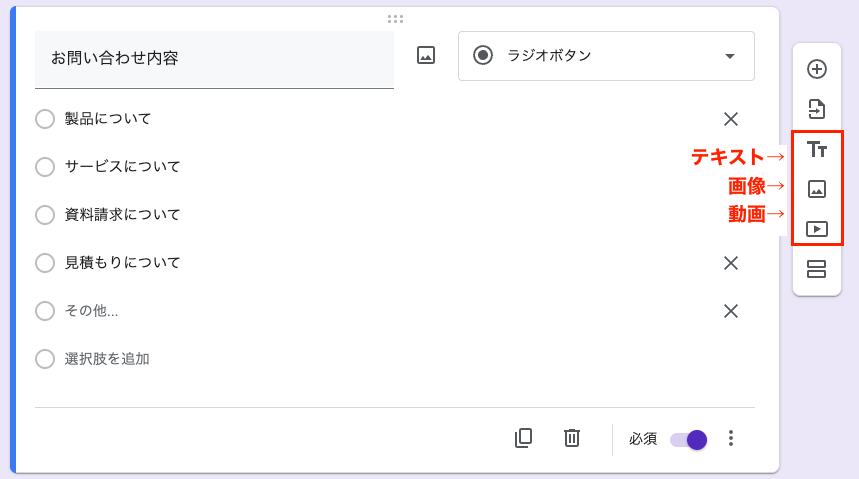Add a title and description text block

click(817, 150)
